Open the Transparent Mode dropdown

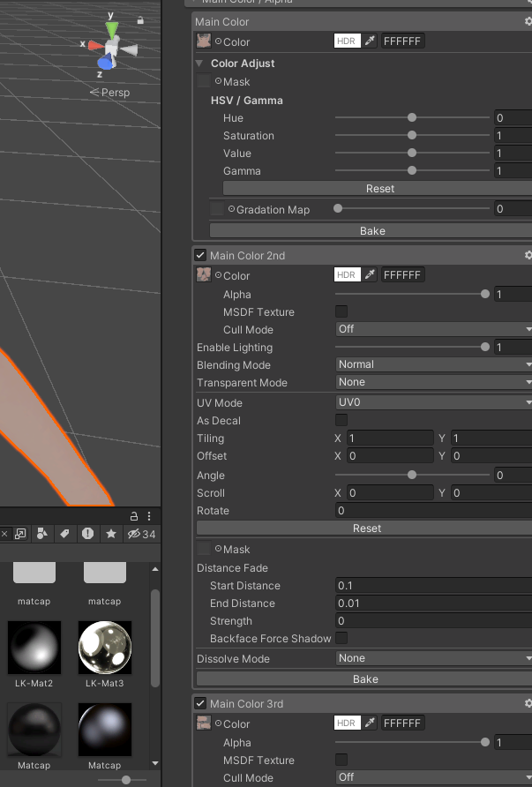click(434, 382)
